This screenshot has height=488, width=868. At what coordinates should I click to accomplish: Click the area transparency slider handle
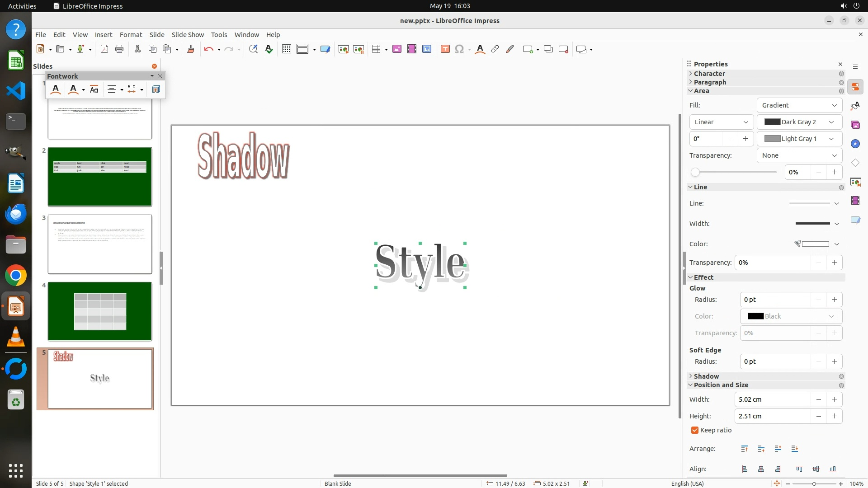coord(695,172)
